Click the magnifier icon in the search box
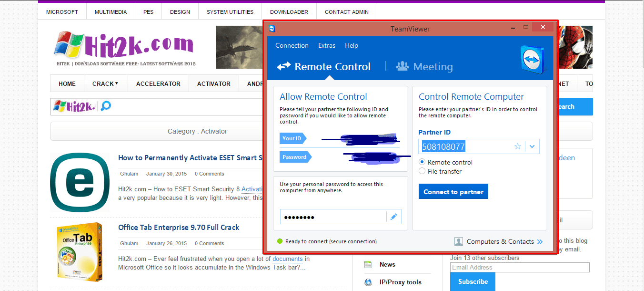This screenshot has height=291, width=644. pyautogui.click(x=106, y=106)
